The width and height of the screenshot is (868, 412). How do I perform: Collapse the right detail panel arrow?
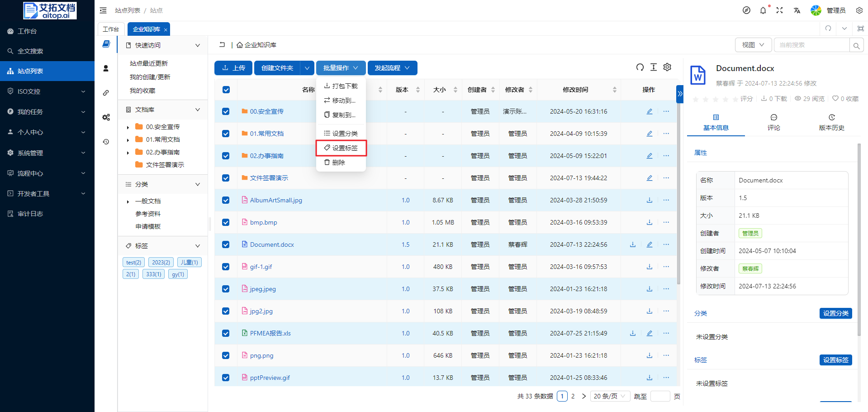(679, 94)
